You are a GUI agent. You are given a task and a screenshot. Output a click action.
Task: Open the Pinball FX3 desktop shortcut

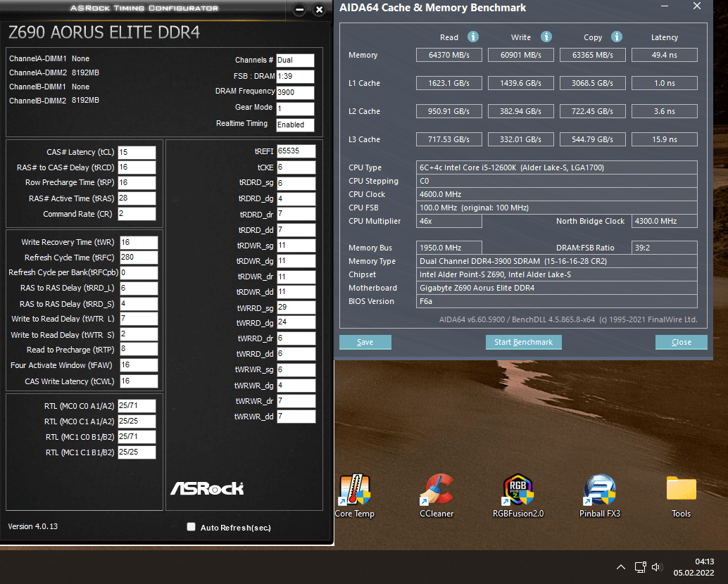click(599, 495)
